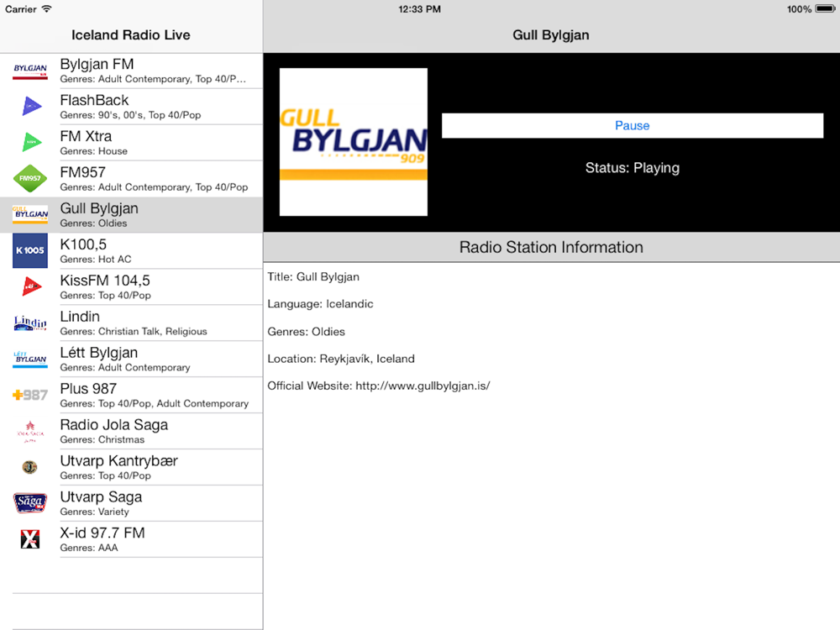The image size is (840, 630).
Task: Click 'Genres: Oldies' in station information
Action: coord(306,332)
